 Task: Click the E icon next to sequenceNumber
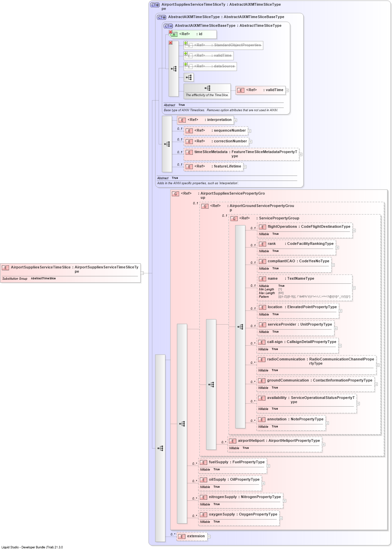pyautogui.click(x=189, y=131)
